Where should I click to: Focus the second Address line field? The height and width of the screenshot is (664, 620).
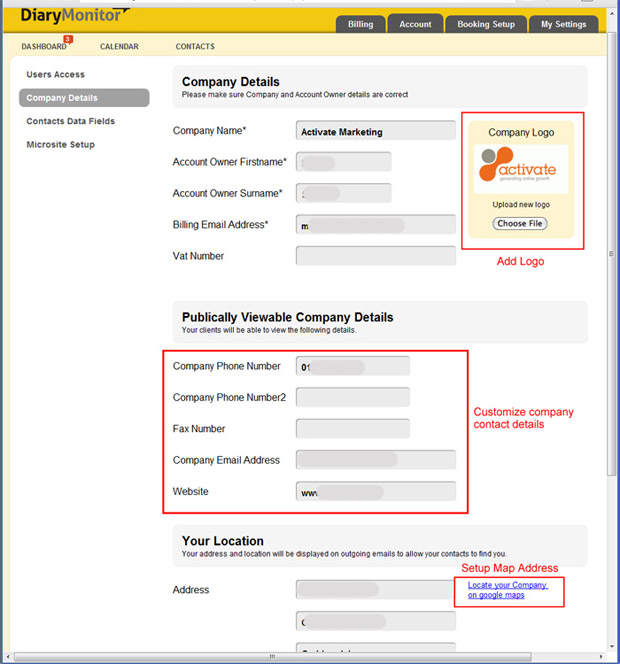376,621
